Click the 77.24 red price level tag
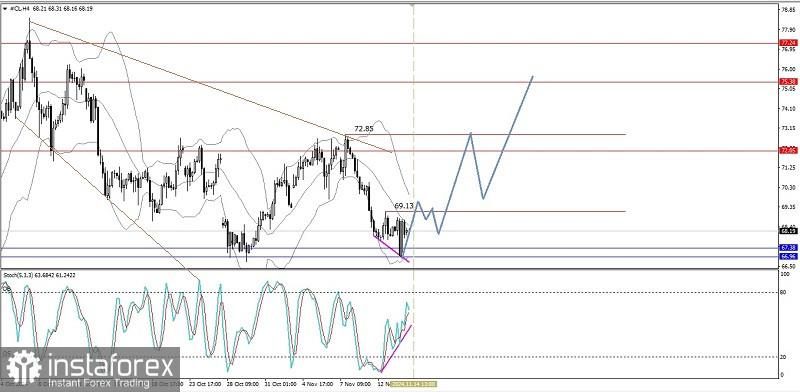 coord(788,43)
